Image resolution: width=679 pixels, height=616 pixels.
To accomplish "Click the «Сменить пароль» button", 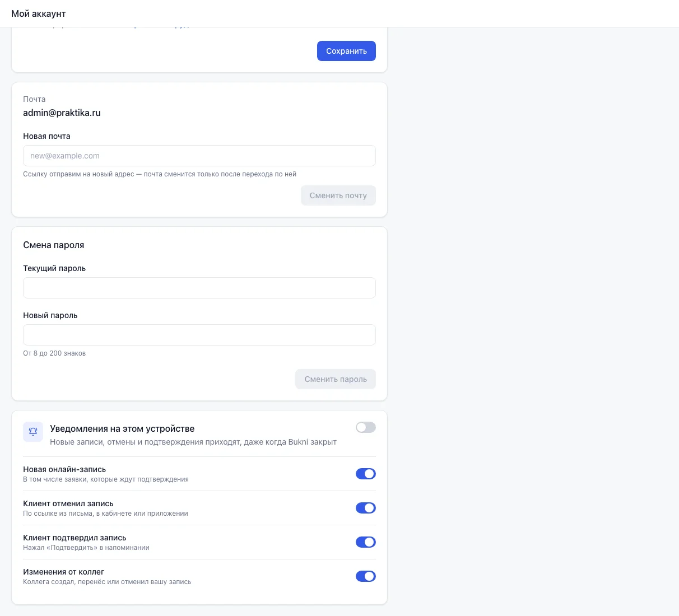I will pyautogui.click(x=336, y=379).
